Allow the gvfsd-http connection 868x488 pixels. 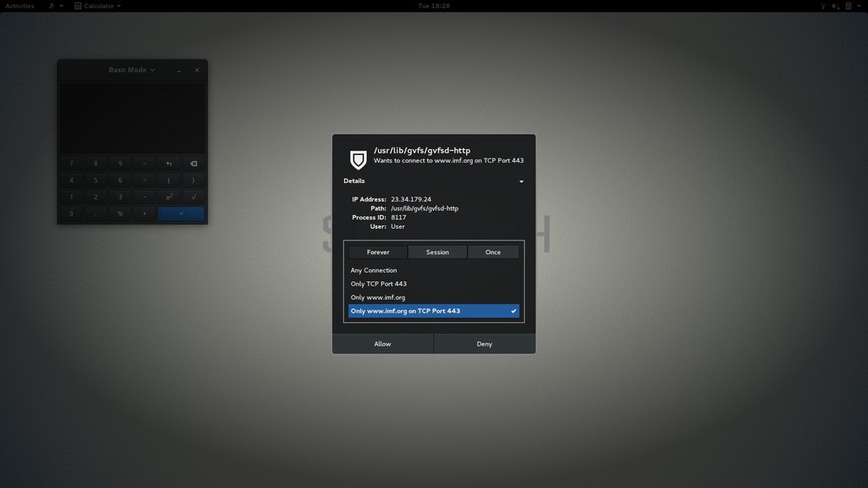[x=382, y=343]
